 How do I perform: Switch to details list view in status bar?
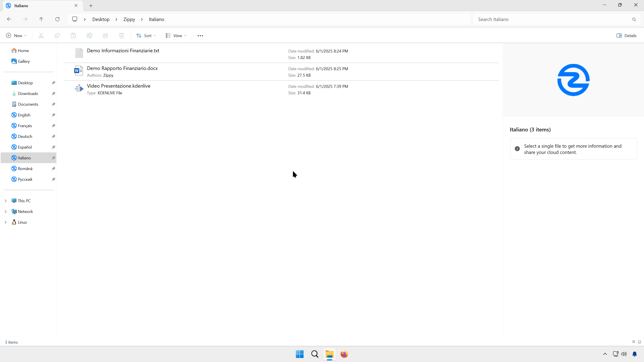click(x=633, y=342)
